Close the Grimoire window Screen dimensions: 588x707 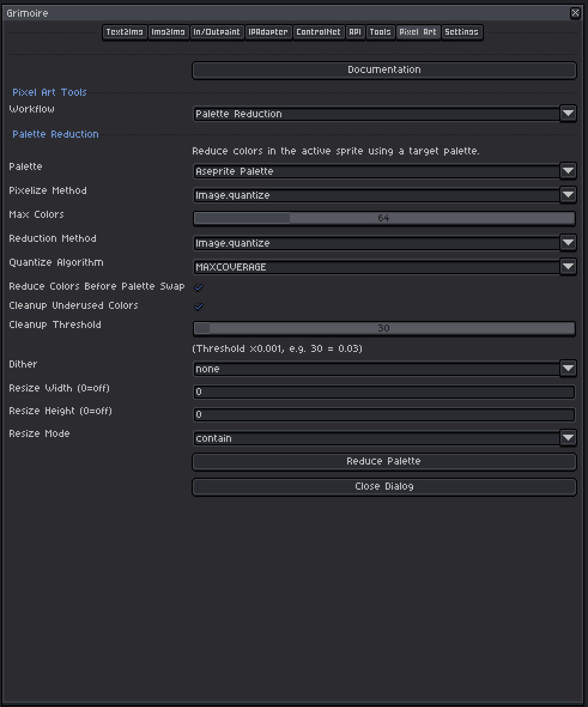(575, 13)
